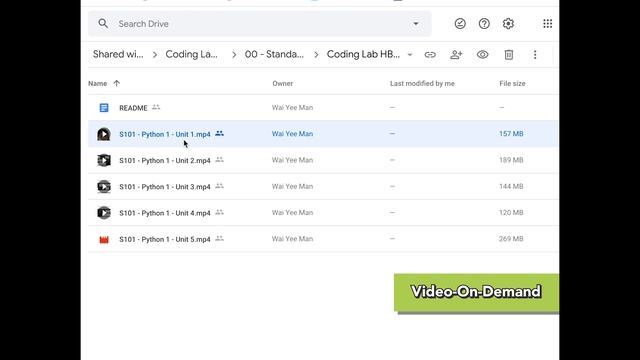Go to the Shared with me breadcrumb
This screenshot has height=360, width=640.
click(x=118, y=54)
